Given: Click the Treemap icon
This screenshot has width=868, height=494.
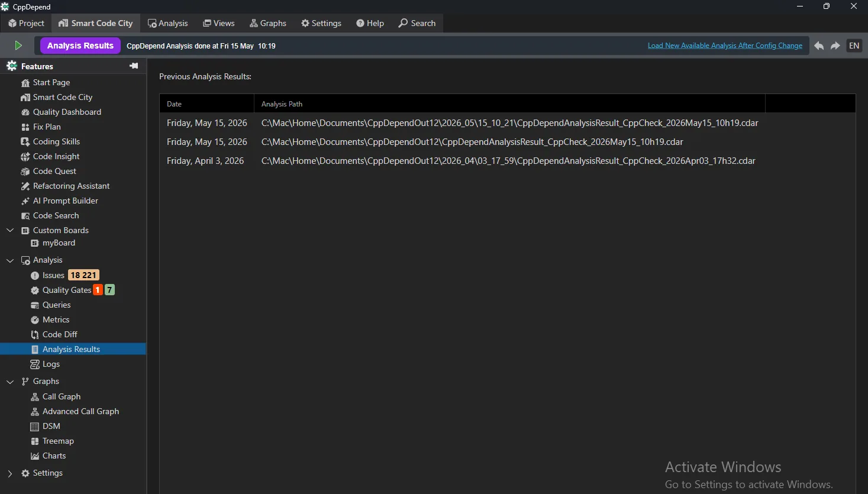Looking at the screenshot, I should click(34, 441).
